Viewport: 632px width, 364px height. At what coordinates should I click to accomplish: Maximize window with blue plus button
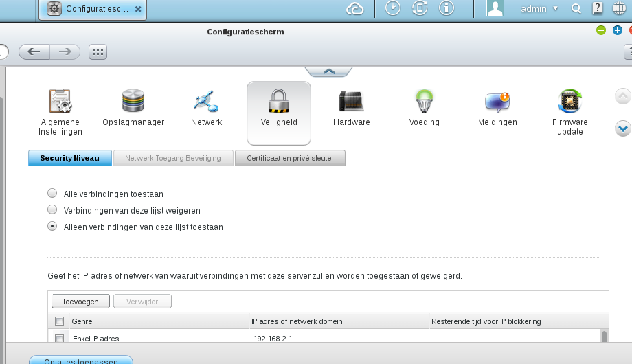(x=618, y=30)
